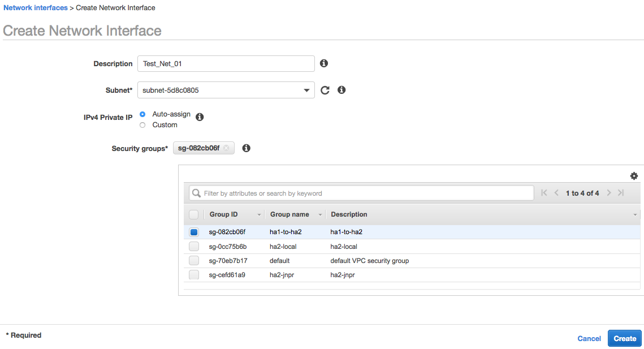The image size is (644, 349).
Task: Open table settings gear icon
Action: point(634,176)
